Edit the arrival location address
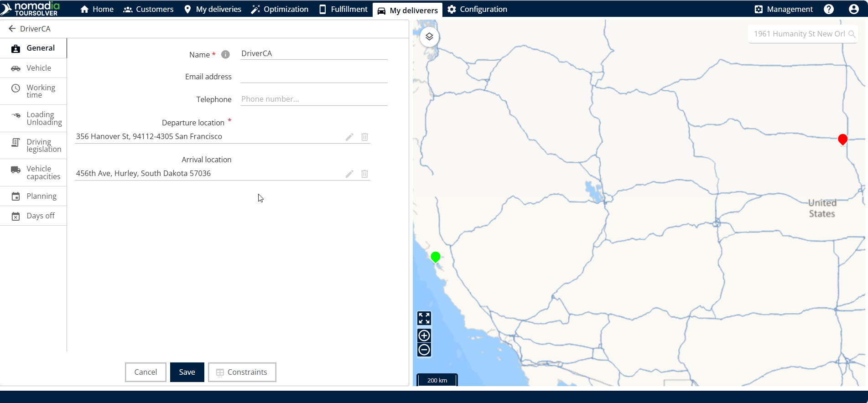 pos(349,174)
